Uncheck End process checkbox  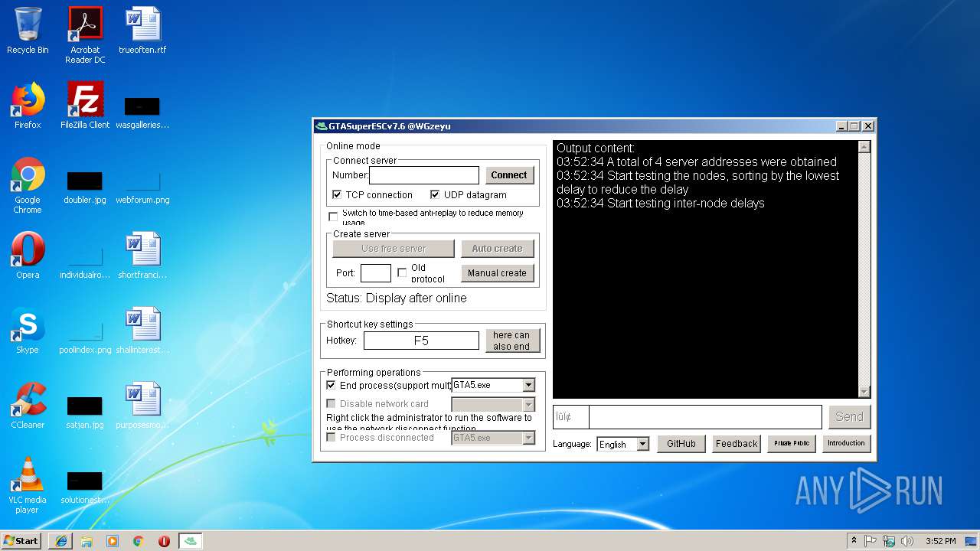point(331,386)
